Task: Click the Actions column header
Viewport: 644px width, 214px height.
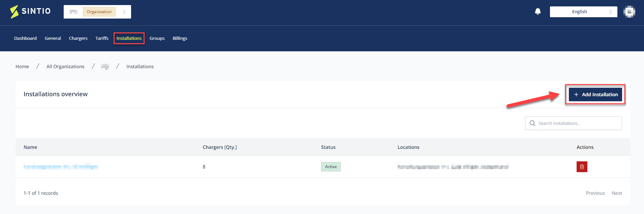Action: (585, 147)
